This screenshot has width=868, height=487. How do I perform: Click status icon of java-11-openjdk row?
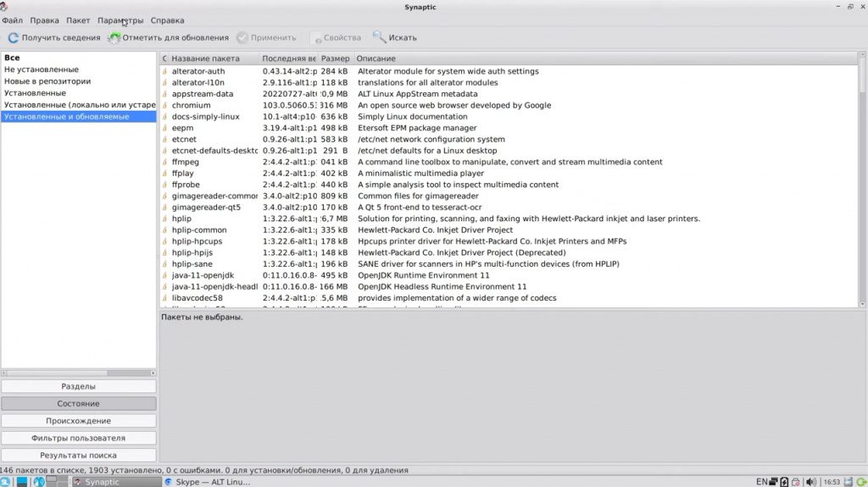pos(164,275)
